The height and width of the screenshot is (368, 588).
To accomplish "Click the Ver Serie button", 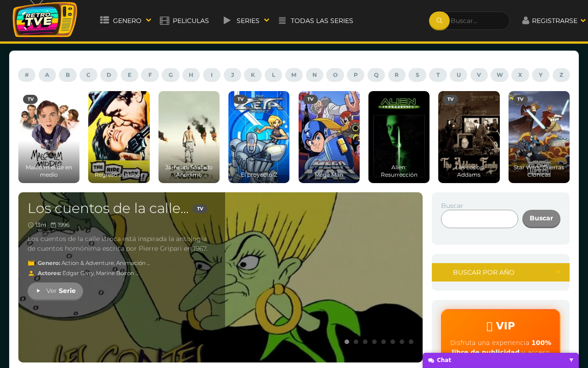I will pyautogui.click(x=55, y=291).
